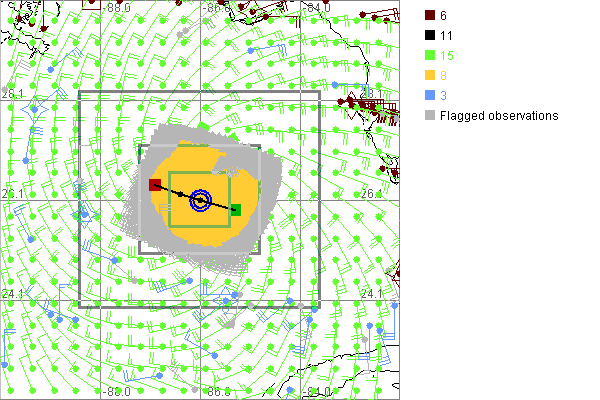The width and height of the screenshot is (600, 400).
Task: Click the -86.0 longitude label at bottom
Action: 218,392
